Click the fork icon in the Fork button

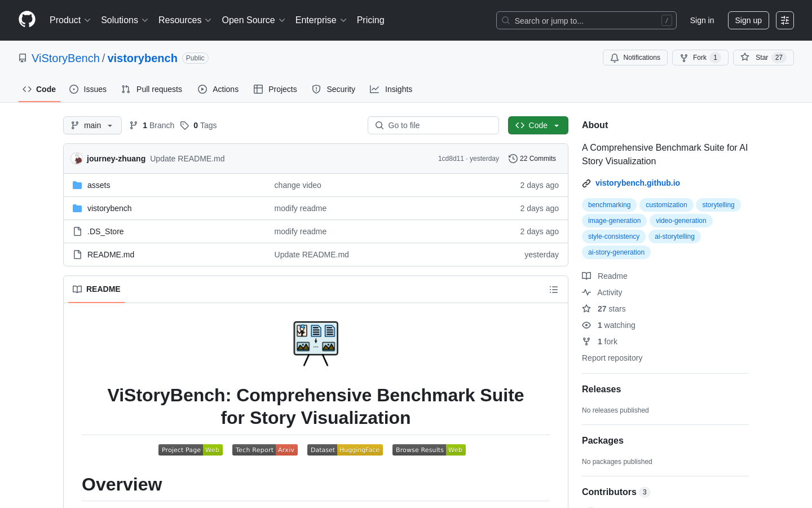tap(684, 58)
